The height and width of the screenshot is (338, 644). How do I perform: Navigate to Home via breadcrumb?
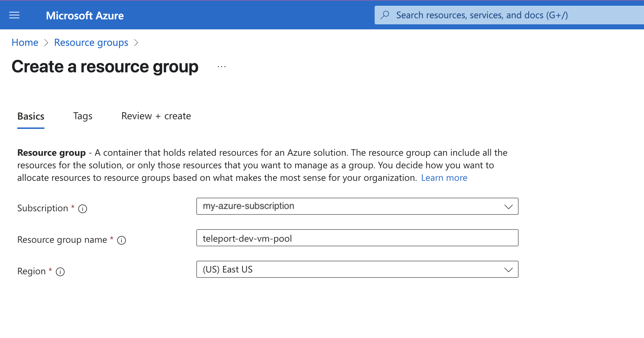[x=25, y=42]
